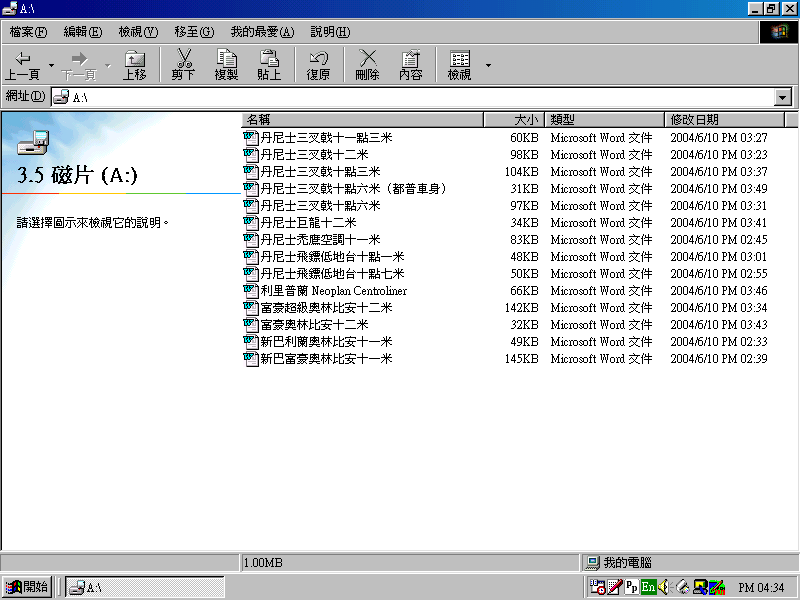The image size is (800, 600).
Task: Click the 2004/6/10 PM 03:27 date cell
Action: (719, 138)
